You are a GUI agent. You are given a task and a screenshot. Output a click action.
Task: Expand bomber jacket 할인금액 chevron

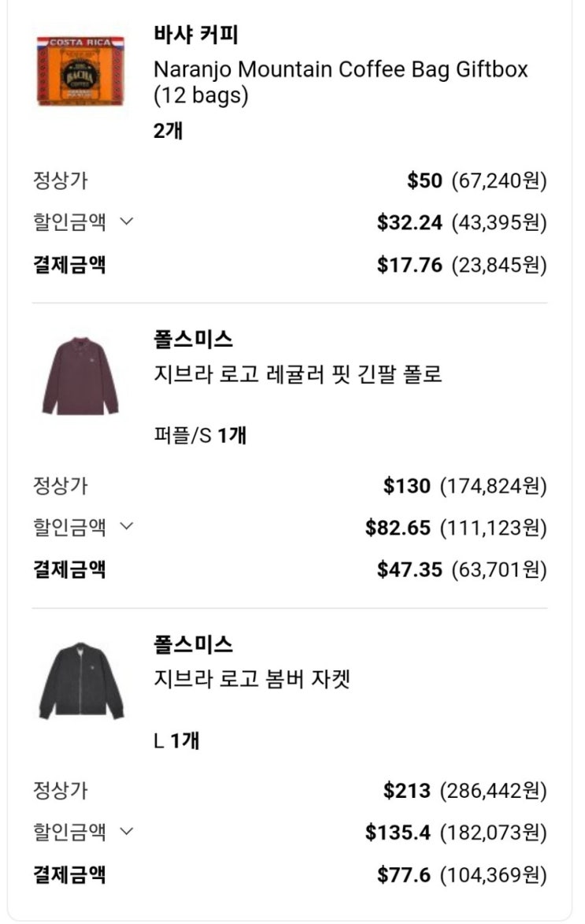tap(126, 832)
